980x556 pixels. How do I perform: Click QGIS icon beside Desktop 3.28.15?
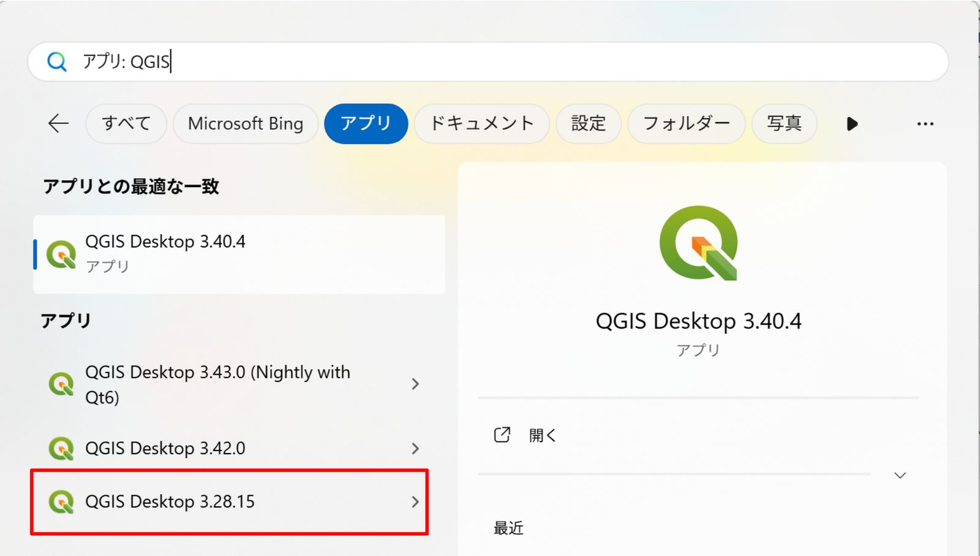61,502
